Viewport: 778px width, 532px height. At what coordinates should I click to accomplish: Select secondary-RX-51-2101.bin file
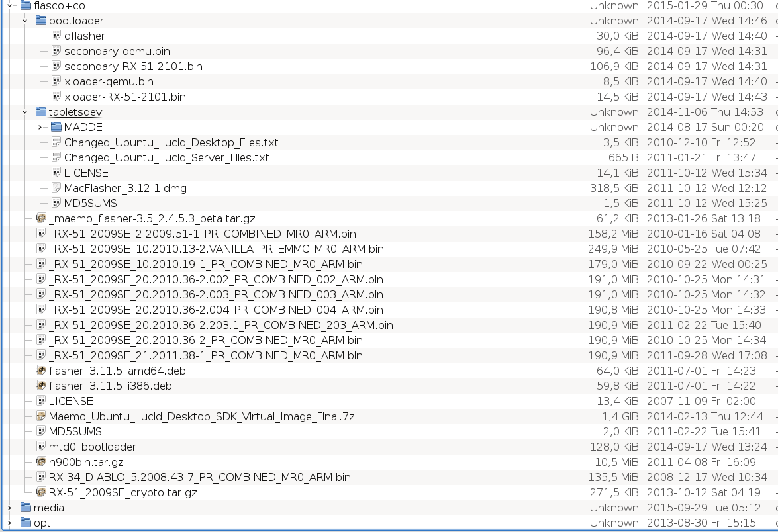[133, 66]
